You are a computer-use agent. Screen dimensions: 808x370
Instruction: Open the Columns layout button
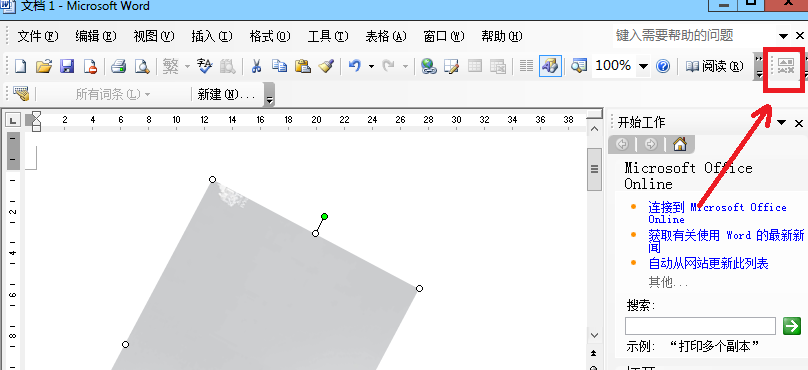point(526,66)
